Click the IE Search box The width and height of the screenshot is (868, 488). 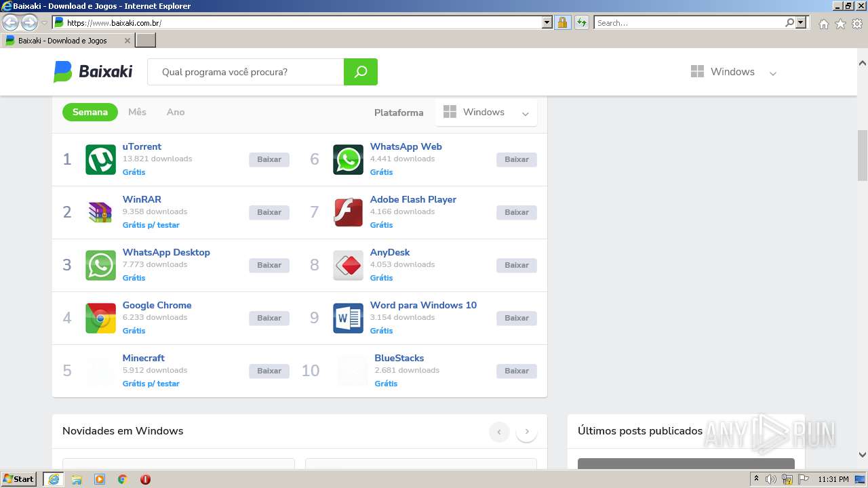pyautogui.click(x=689, y=23)
